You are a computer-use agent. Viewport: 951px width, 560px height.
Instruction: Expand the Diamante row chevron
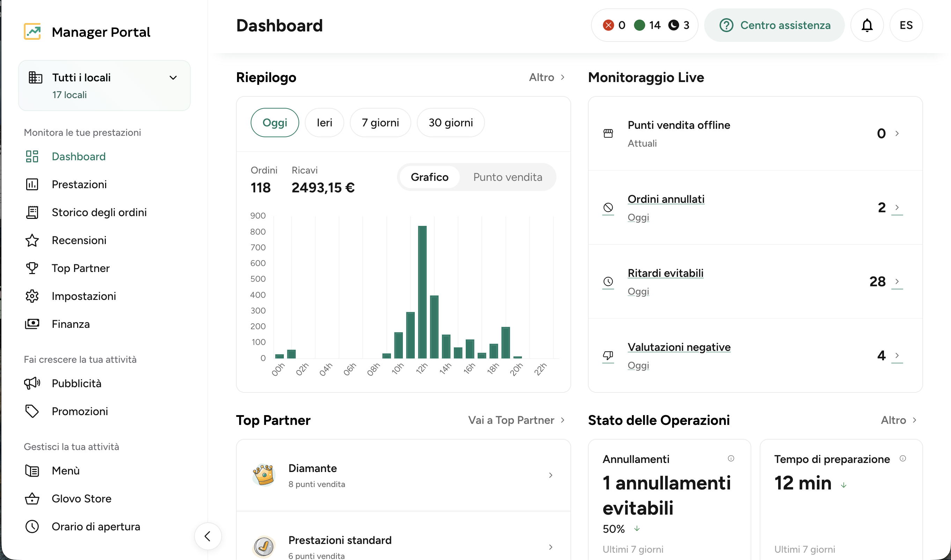[551, 475]
